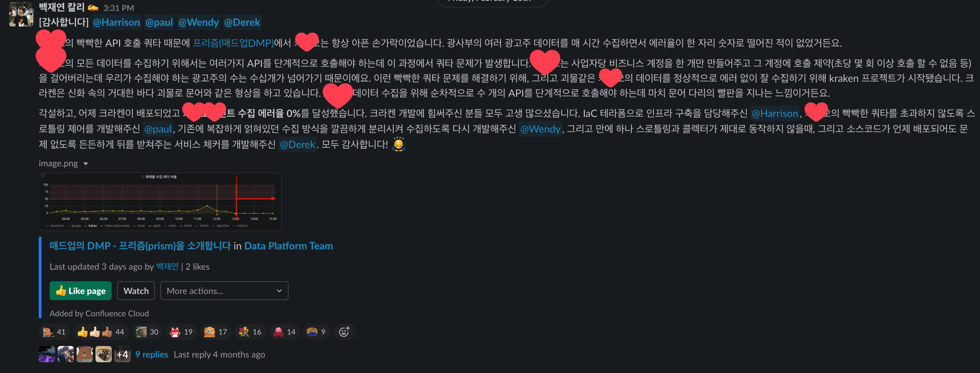Click the soldier image reaction with 30
Image resolution: width=980 pixels, height=373 pixels.
point(147,332)
